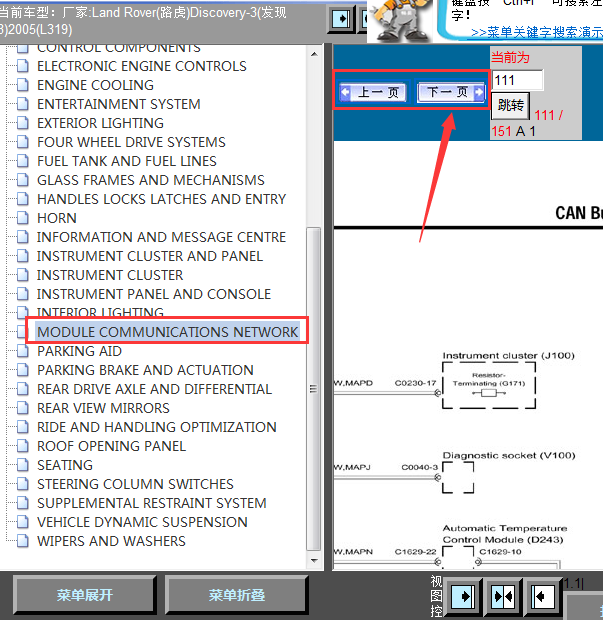
Task: Select FOUR WHEEL DRIVE SYSTEMS
Action: [131, 142]
